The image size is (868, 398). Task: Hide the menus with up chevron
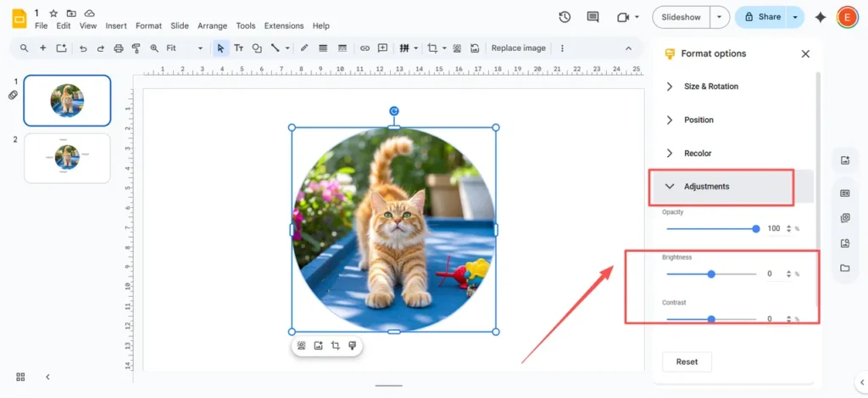(x=628, y=48)
